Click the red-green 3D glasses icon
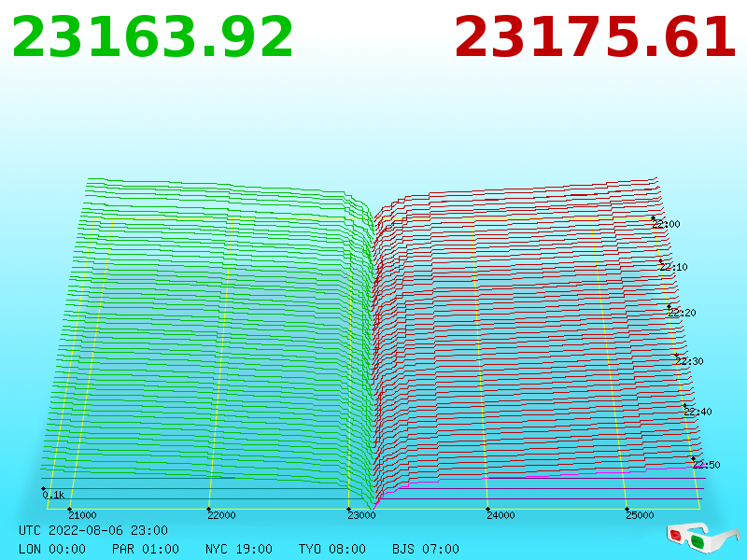This screenshot has width=747, height=560. [703, 537]
